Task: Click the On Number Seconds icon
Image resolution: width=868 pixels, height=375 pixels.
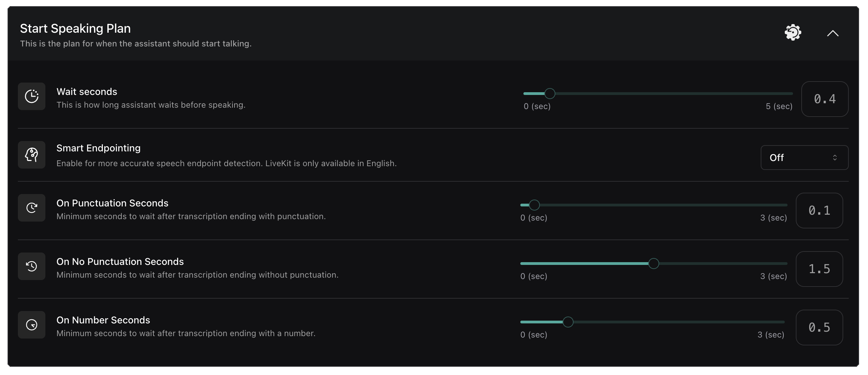Action: point(32,325)
